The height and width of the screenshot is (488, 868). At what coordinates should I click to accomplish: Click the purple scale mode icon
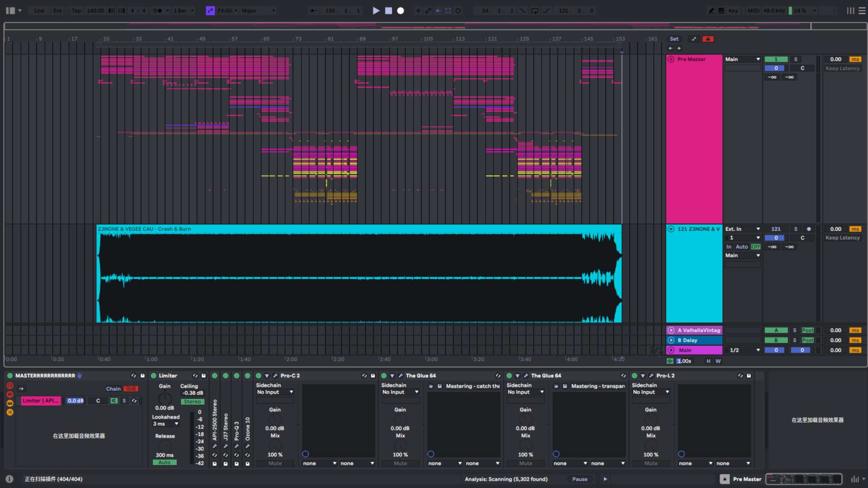210,10
